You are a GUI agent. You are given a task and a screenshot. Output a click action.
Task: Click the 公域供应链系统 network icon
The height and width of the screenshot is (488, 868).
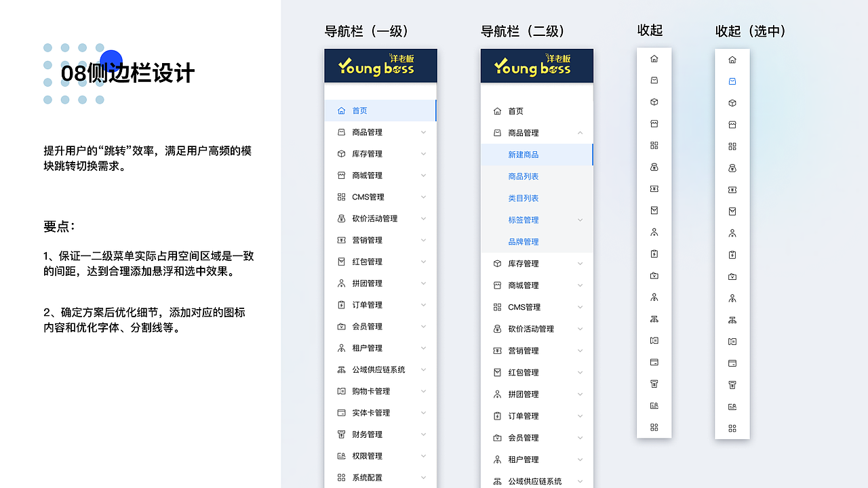pyautogui.click(x=654, y=319)
